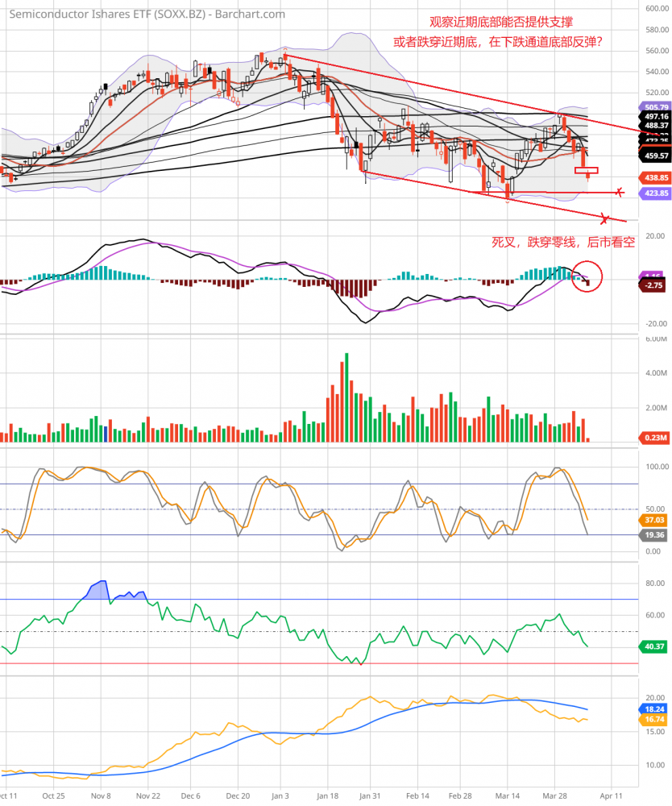Click the red circle on MACD crossover

587,277
